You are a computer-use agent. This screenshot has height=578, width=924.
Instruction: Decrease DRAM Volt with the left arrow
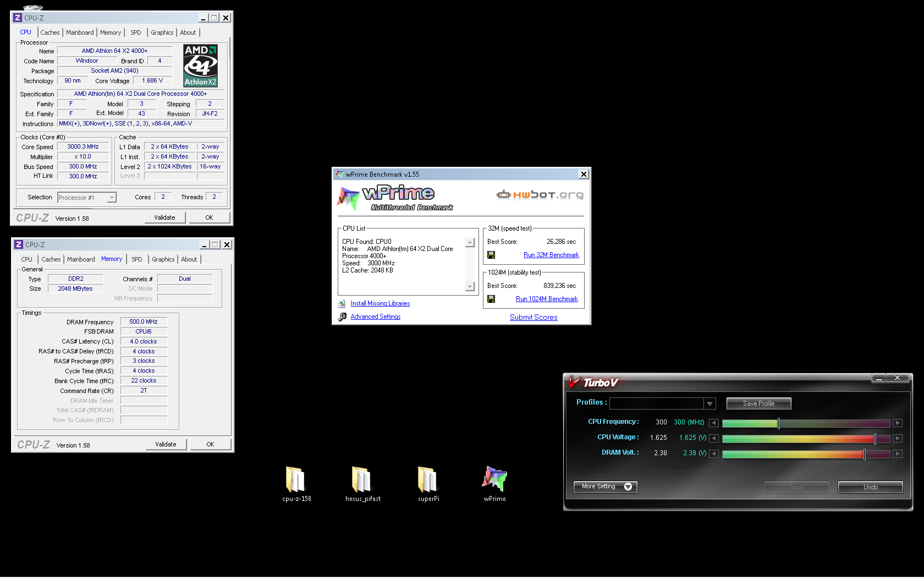click(714, 454)
